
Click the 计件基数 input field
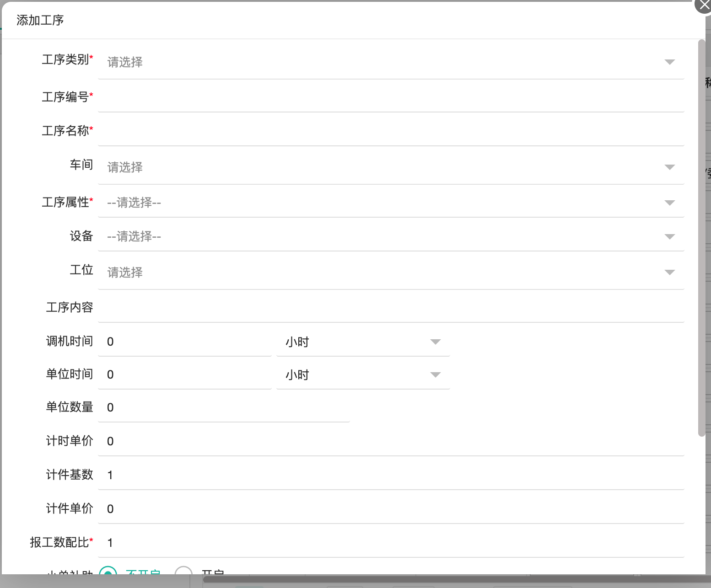(391, 476)
